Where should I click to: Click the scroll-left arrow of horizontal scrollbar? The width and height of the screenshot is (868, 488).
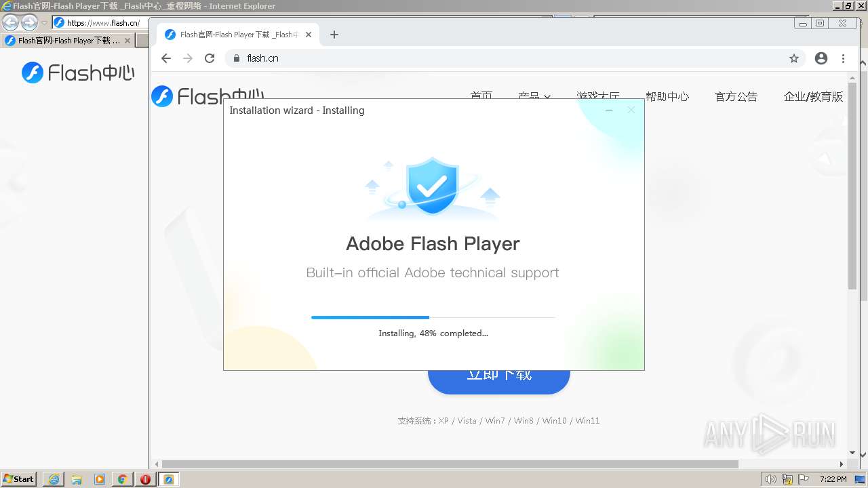155,464
